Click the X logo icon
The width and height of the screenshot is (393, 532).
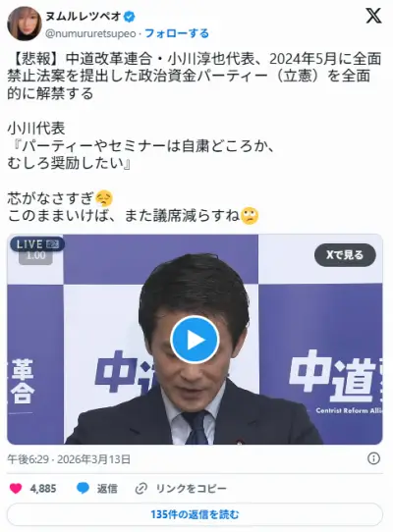click(373, 16)
